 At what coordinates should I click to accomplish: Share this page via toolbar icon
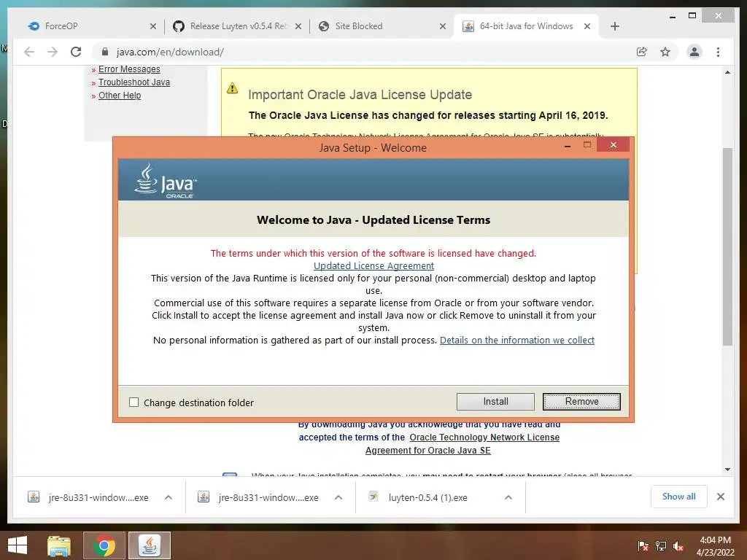pyautogui.click(x=642, y=52)
